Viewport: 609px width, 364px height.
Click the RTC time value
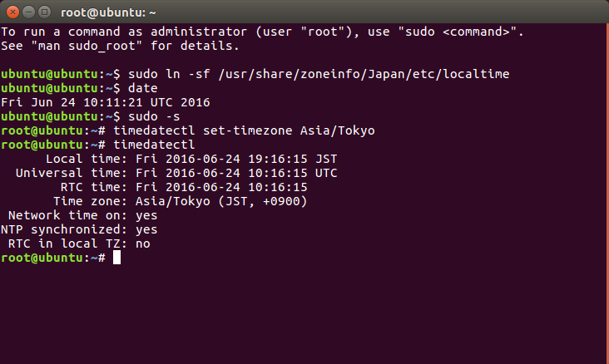tap(221, 188)
